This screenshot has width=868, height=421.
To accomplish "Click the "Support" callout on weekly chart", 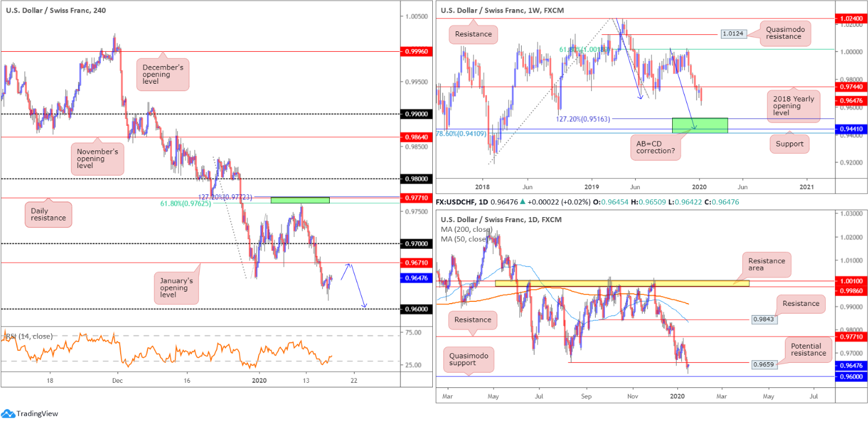I will pyautogui.click(x=789, y=144).
